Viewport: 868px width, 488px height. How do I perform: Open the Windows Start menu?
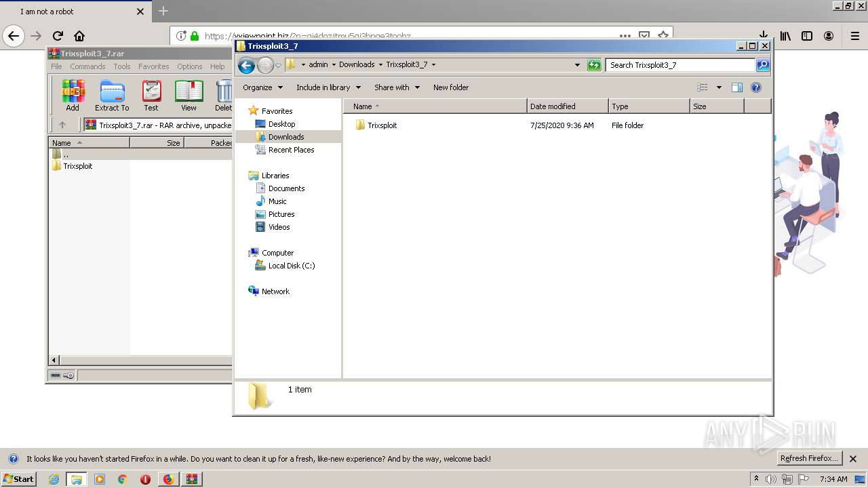click(18, 479)
